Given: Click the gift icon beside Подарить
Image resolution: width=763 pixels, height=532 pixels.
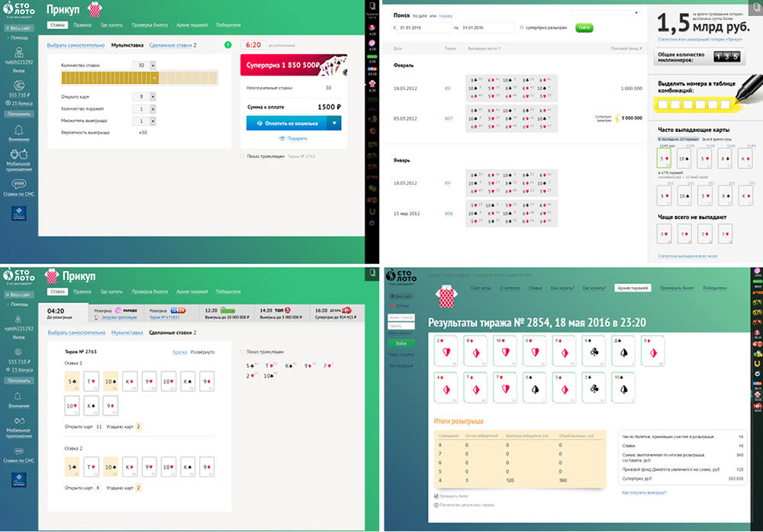Looking at the screenshot, I should 282,138.
